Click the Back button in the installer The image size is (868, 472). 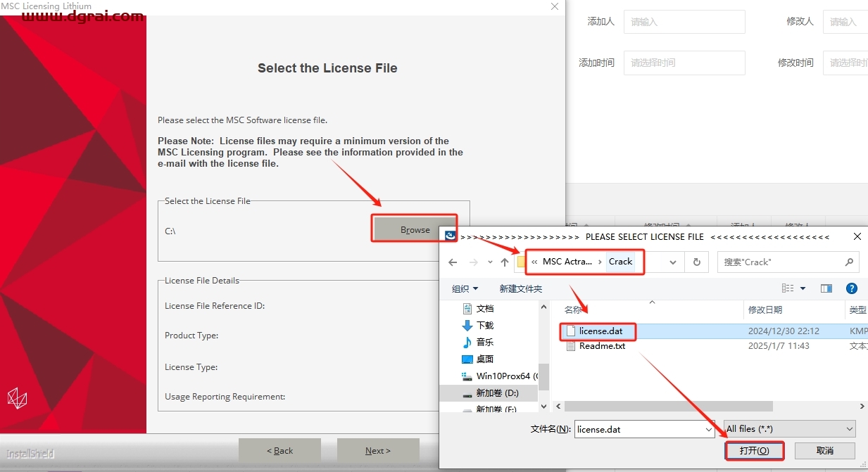pos(279,451)
